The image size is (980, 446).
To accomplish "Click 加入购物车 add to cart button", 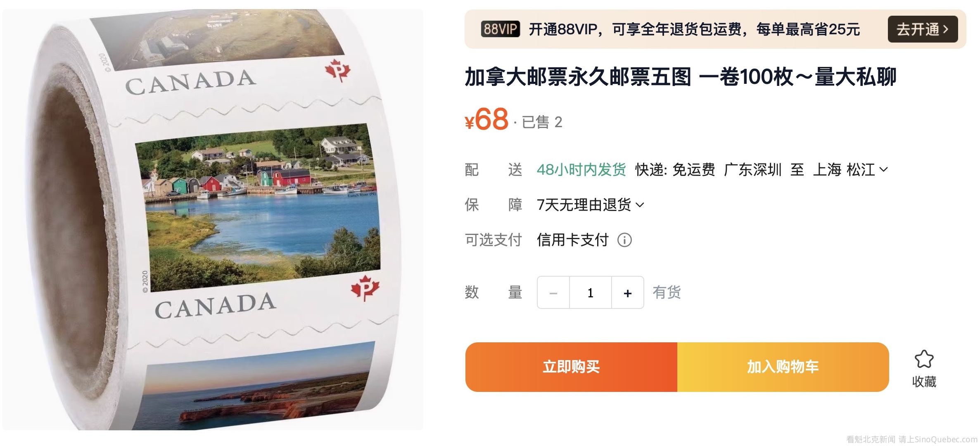I will tap(783, 367).
